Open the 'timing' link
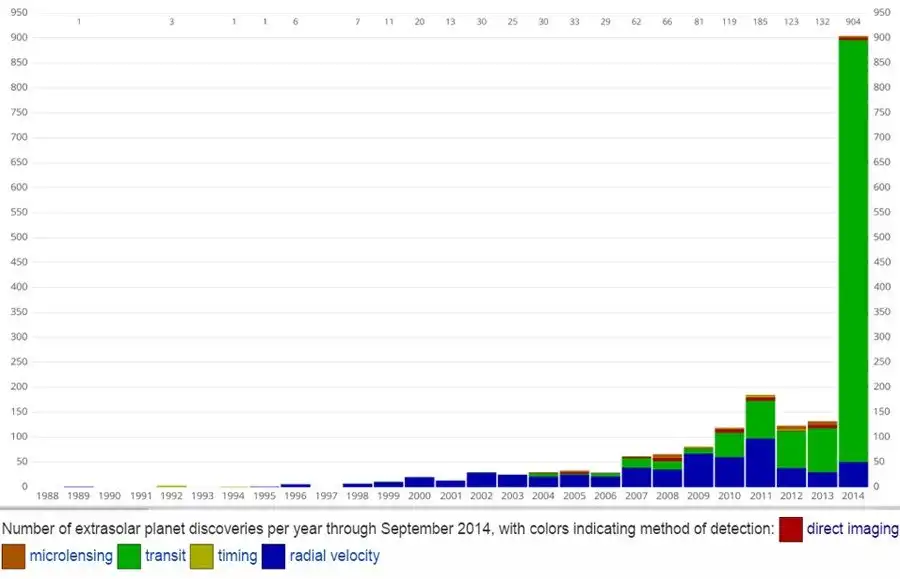The width and height of the screenshot is (900, 579). point(238,556)
